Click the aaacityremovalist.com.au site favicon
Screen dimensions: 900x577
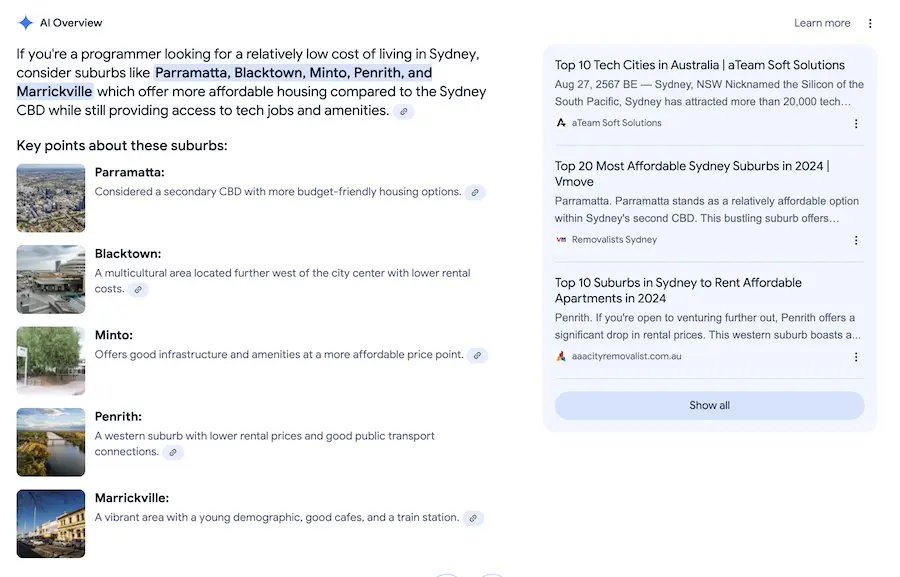[x=562, y=356]
